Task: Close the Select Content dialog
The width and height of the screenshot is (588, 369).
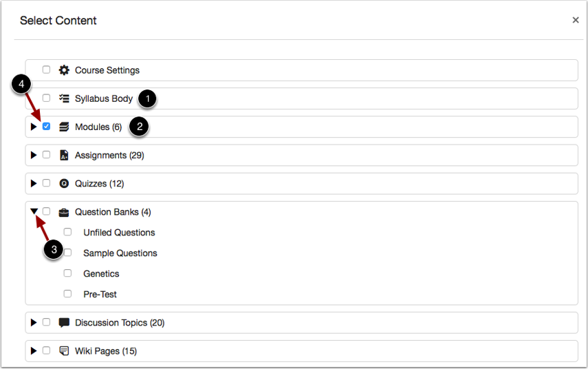Action: tap(576, 20)
